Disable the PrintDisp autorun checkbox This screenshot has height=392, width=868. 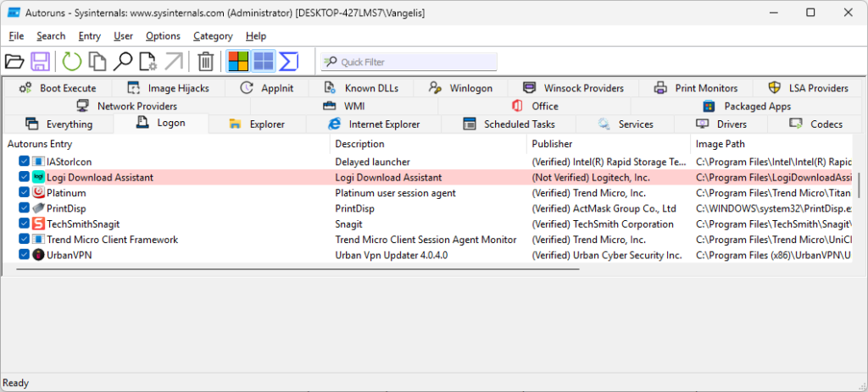click(x=24, y=208)
